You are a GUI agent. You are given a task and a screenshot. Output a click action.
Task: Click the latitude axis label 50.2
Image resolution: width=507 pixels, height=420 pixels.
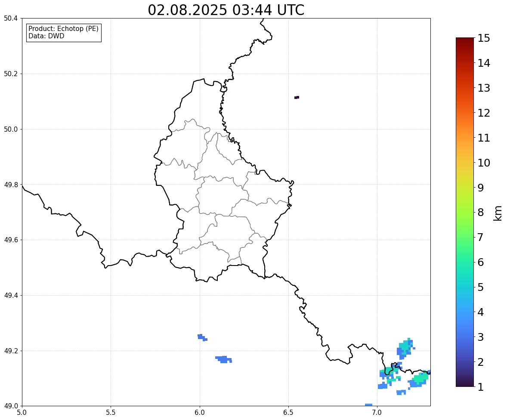pos(11,74)
